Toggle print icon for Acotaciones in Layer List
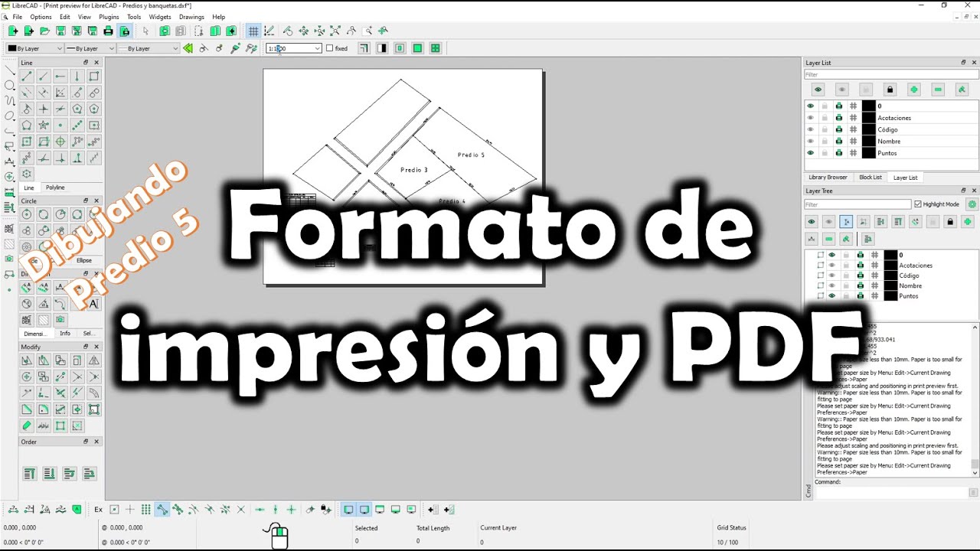The height and width of the screenshot is (551, 980). pyautogui.click(x=839, y=118)
